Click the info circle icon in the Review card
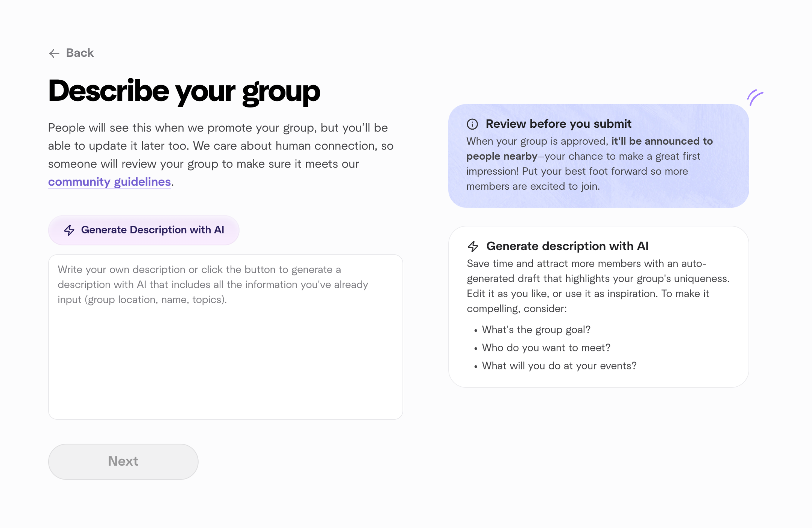Viewport: 812px width, 528px height. click(x=472, y=124)
